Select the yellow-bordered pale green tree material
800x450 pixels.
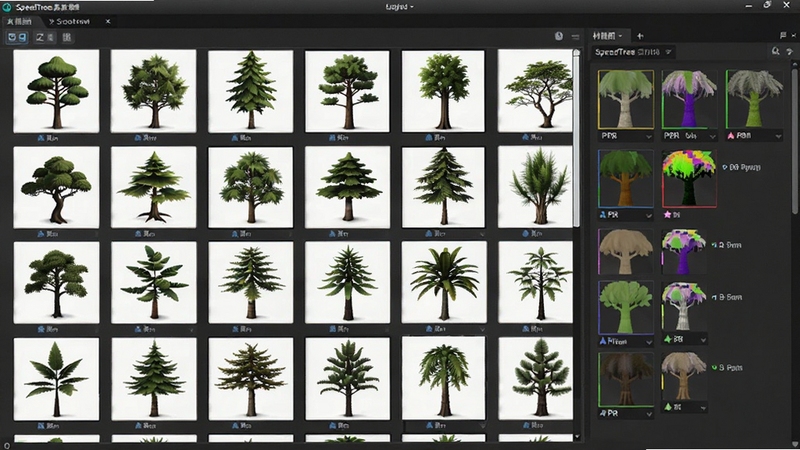626,99
